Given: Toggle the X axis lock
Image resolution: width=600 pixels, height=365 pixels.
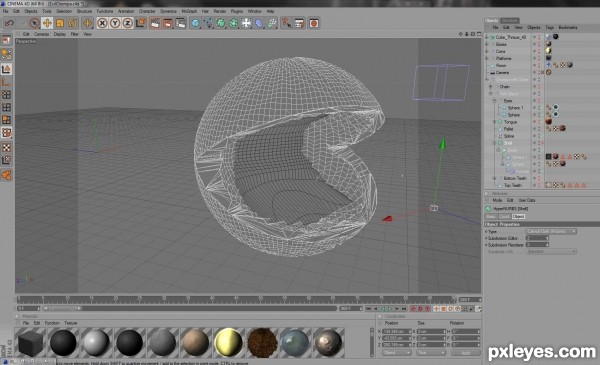Looking at the screenshot, I should click(x=102, y=23).
